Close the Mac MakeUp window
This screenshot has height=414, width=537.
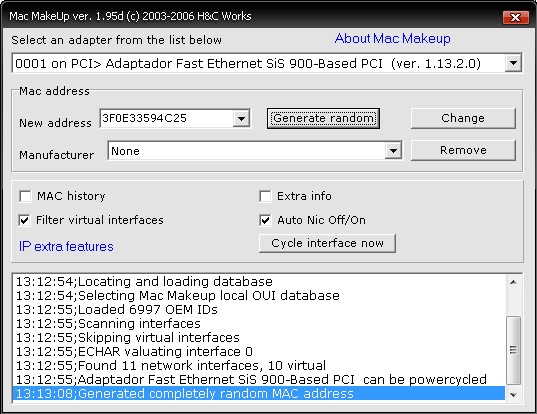(x=515, y=17)
